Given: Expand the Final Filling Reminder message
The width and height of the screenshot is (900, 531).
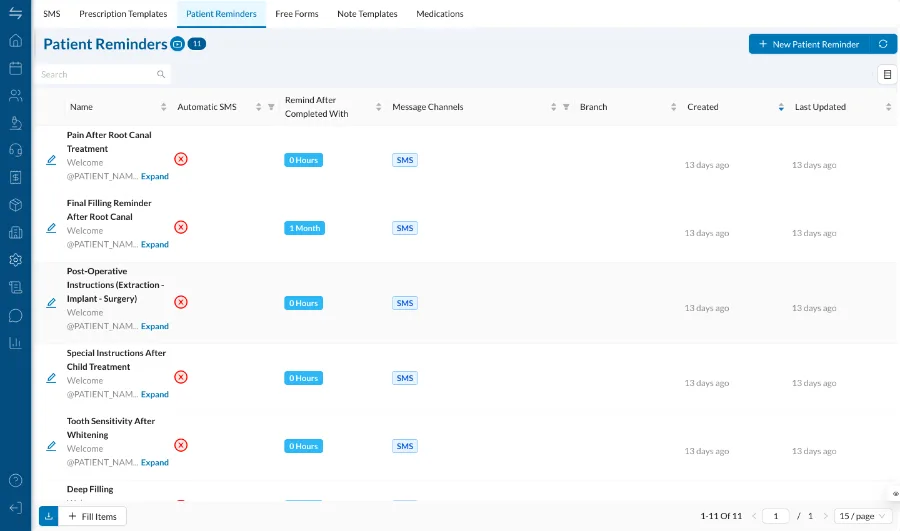Looking at the screenshot, I should 155,244.
